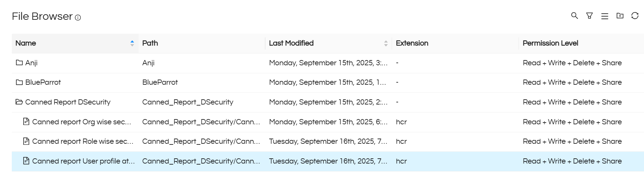Sort files by Name column arrows
This screenshot has width=644, height=175.
tap(132, 43)
